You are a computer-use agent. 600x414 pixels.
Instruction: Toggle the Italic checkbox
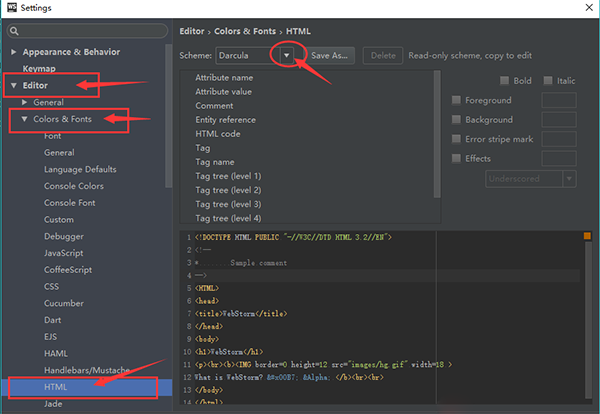(548, 80)
